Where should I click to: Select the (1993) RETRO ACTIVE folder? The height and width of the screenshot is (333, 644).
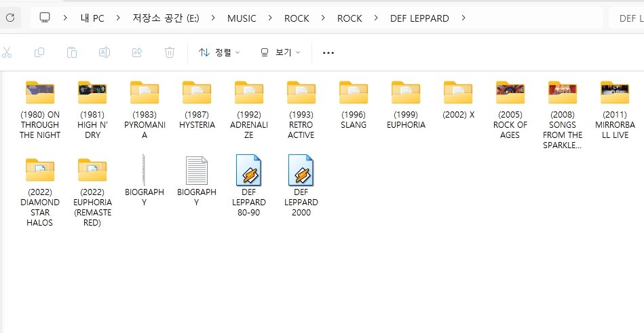coord(301,110)
